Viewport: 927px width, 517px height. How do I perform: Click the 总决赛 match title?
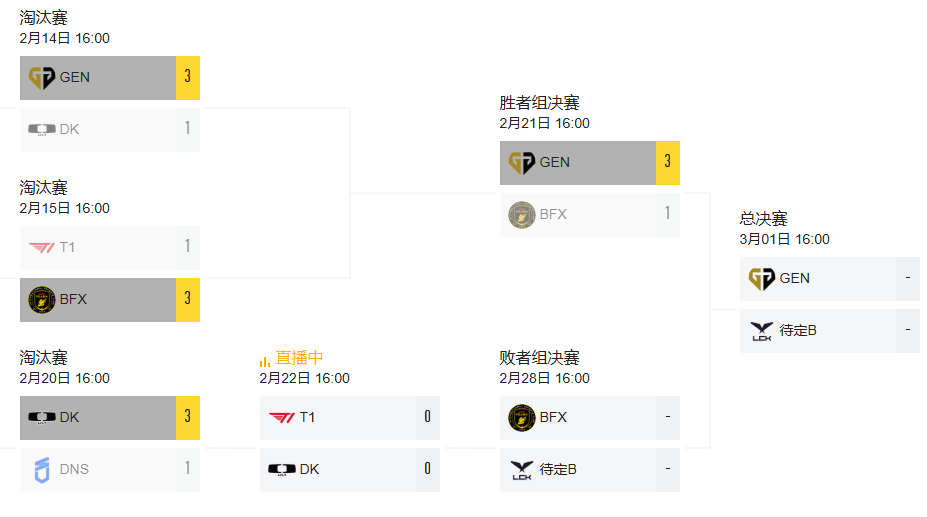[x=763, y=219]
